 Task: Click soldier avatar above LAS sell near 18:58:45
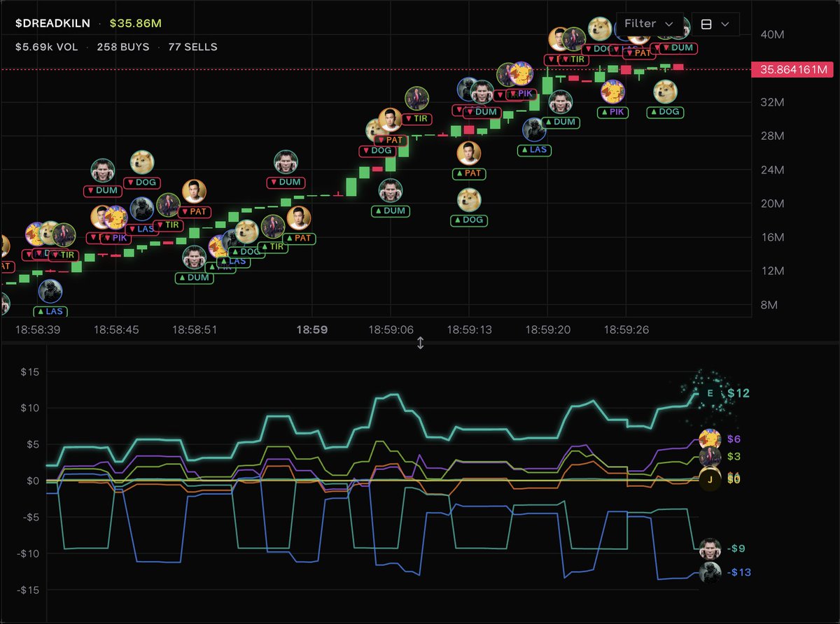pos(141,209)
